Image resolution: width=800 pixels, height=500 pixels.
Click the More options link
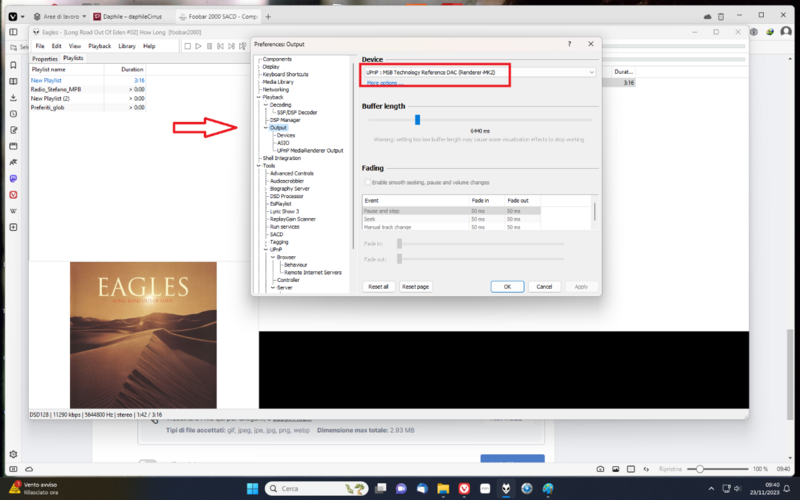pos(380,84)
